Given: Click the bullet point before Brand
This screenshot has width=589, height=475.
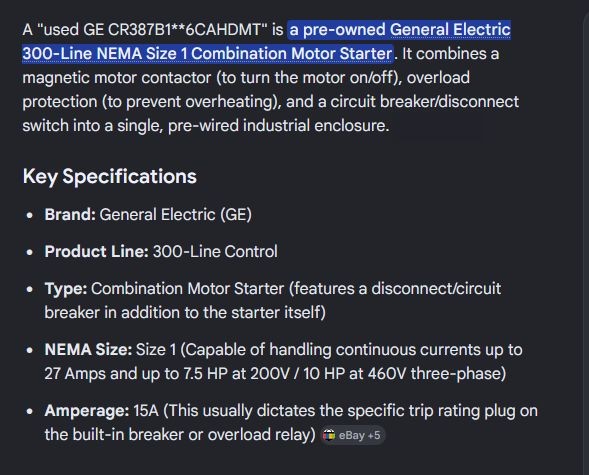Looking at the screenshot, I should pos(30,215).
